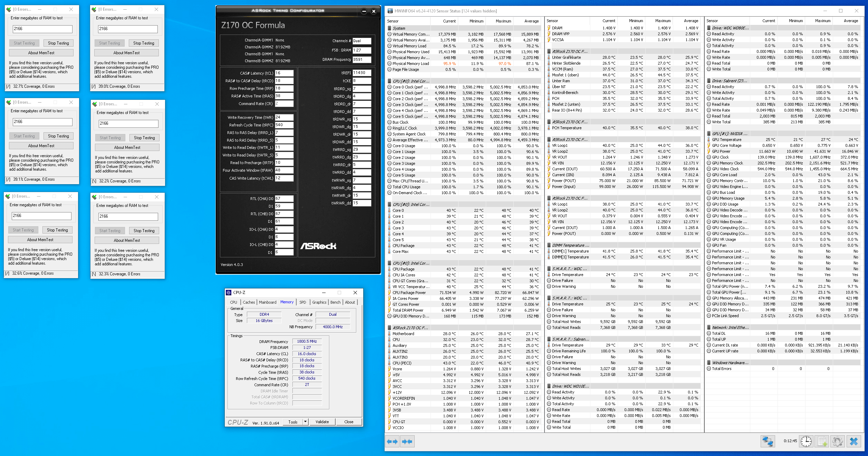
Task: Click MemTest app icon in 32.3% coverage window
Action: click(94, 197)
